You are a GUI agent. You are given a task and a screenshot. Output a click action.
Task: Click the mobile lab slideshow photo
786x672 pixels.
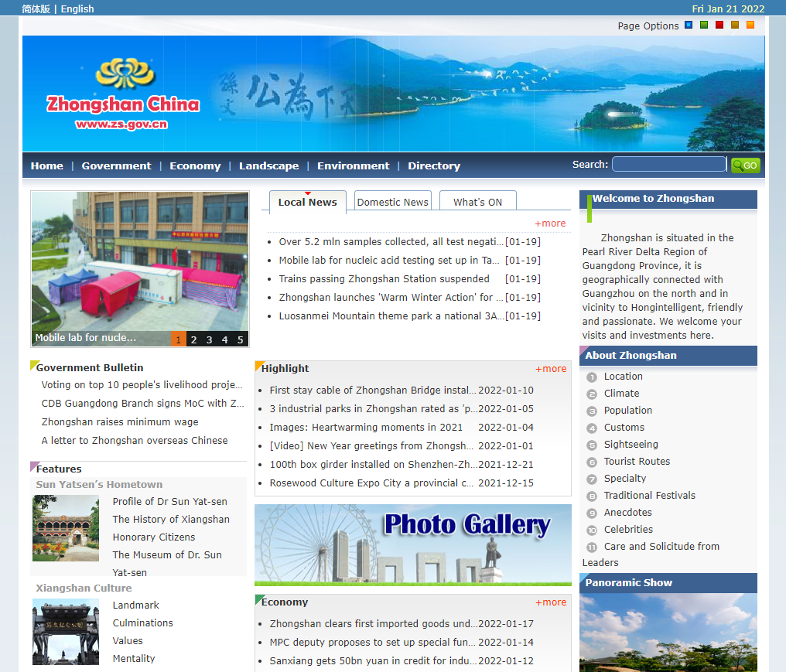point(140,261)
